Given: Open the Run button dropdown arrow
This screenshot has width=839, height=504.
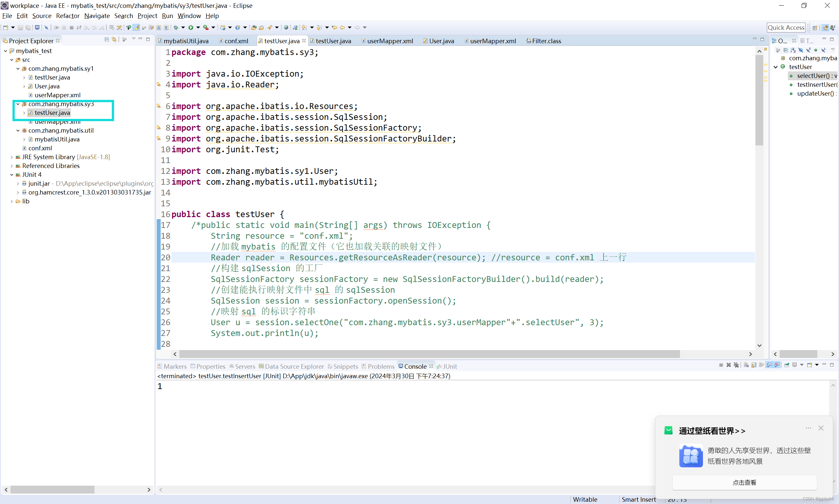Looking at the screenshot, I should (198, 28).
